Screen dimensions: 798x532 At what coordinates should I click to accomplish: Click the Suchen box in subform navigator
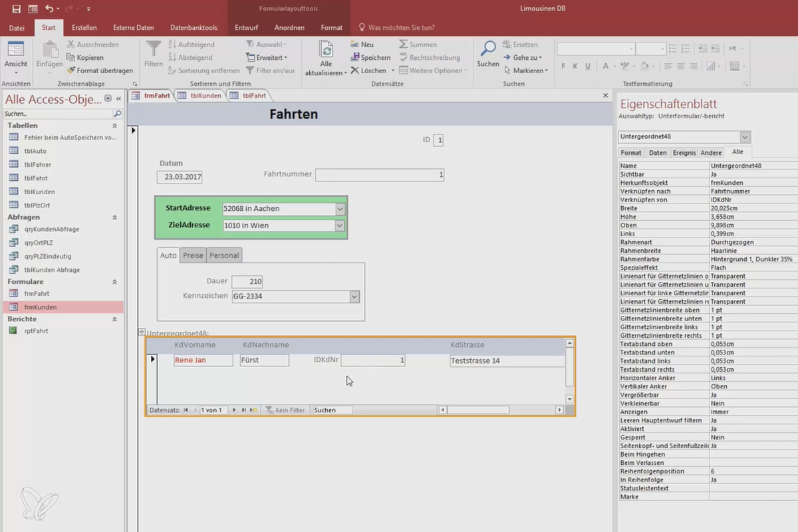coord(332,410)
